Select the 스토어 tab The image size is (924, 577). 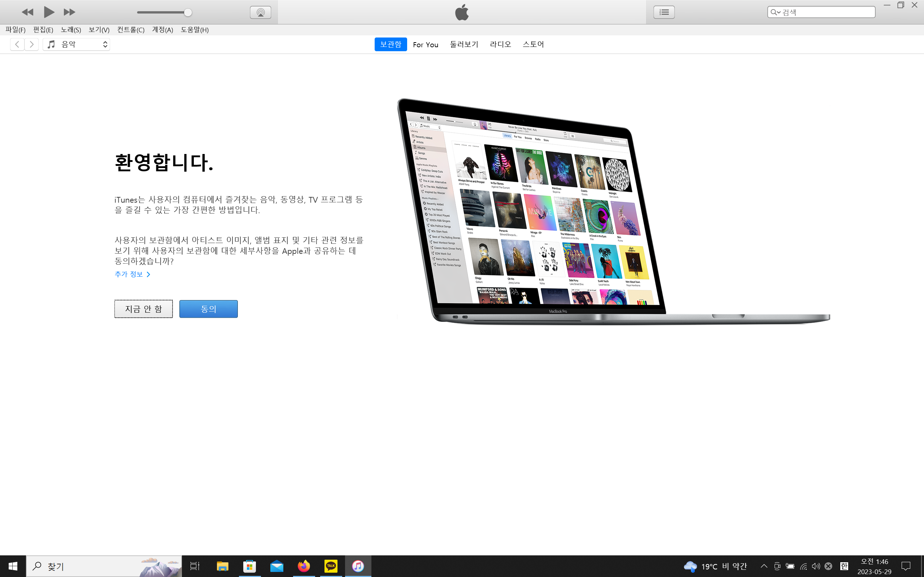point(533,44)
